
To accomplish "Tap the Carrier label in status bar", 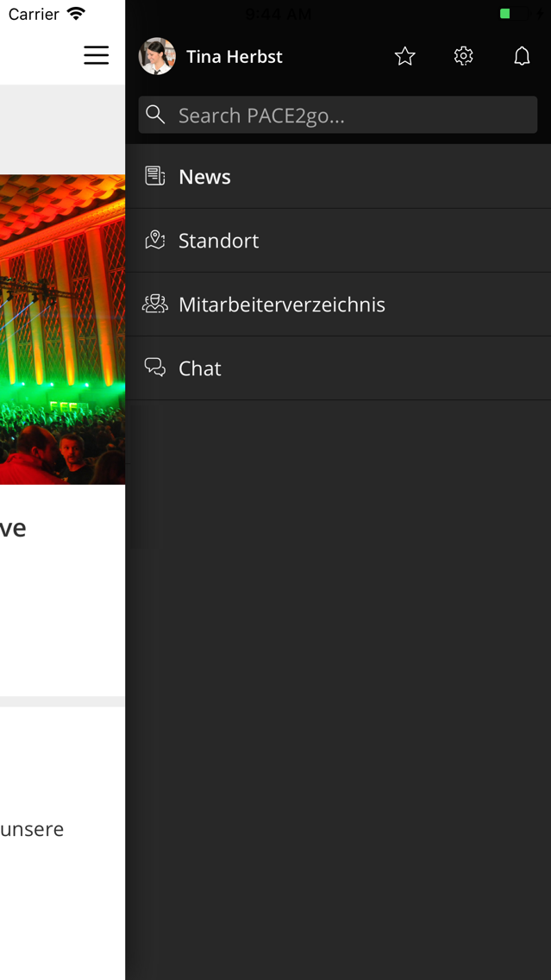I will tap(34, 14).
